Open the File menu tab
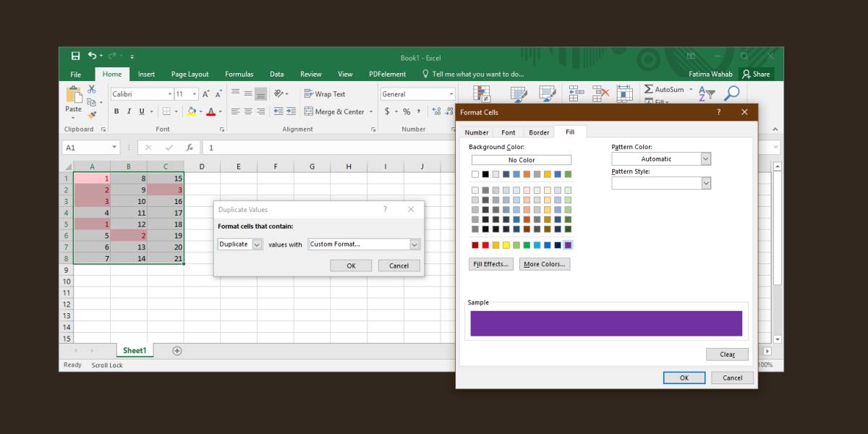 (x=76, y=74)
